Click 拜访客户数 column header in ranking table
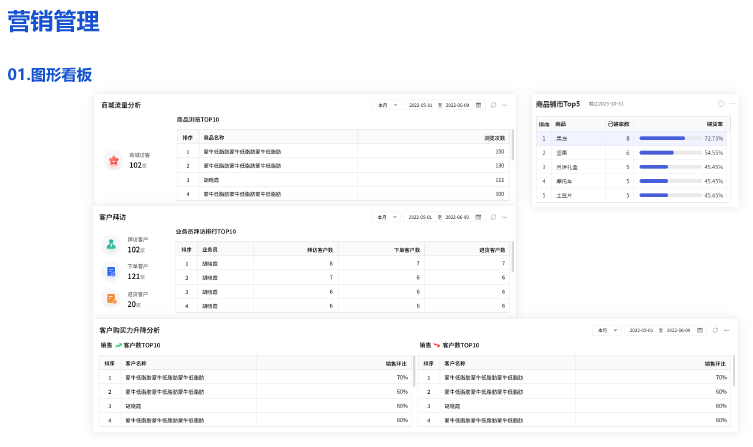Image resolution: width=753 pixels, height=447 pixels. tap(320, 249)
